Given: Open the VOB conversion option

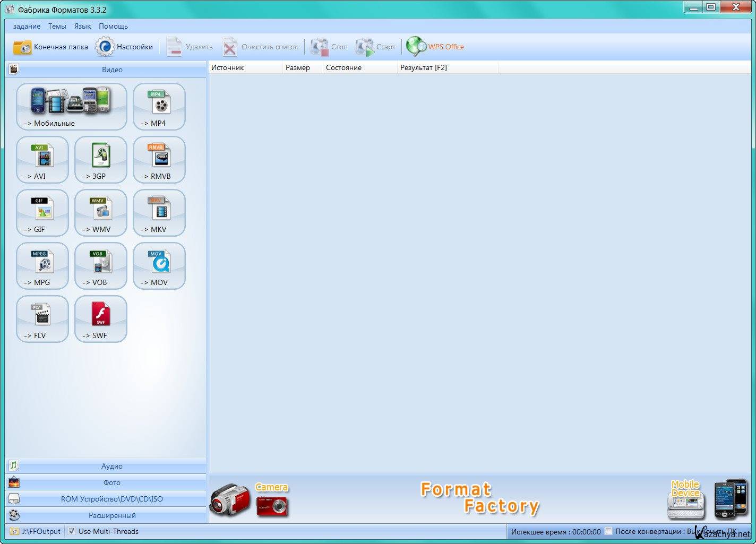Looking at the screenshot, I should tap(101, 266).
